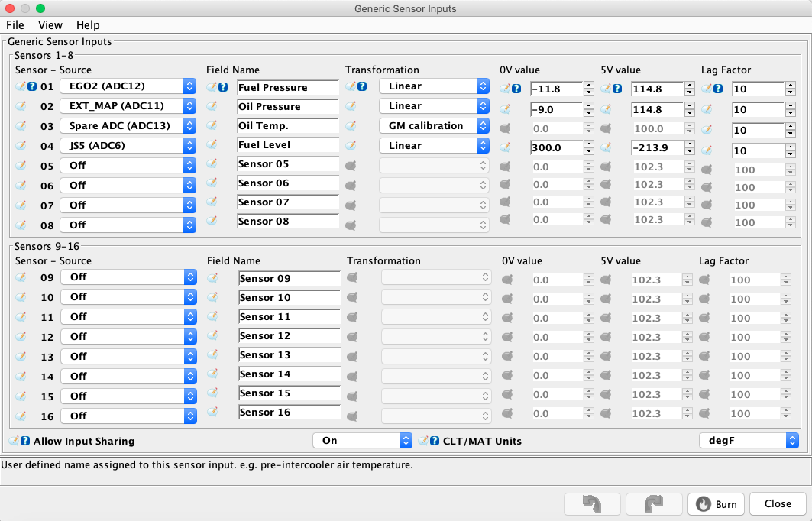The image size is (812, 521).
Task: Click the Fuel Level field name input
Action: click(288, 145)
